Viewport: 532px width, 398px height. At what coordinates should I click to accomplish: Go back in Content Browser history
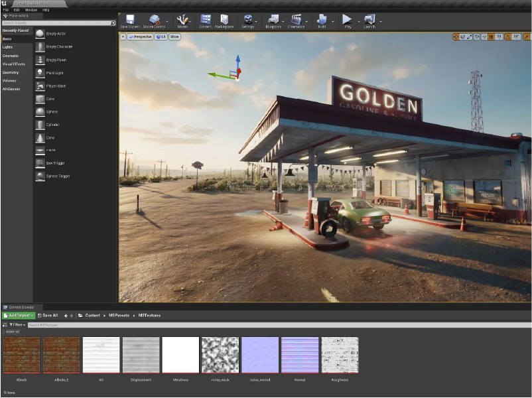click(x=66, y=316)
